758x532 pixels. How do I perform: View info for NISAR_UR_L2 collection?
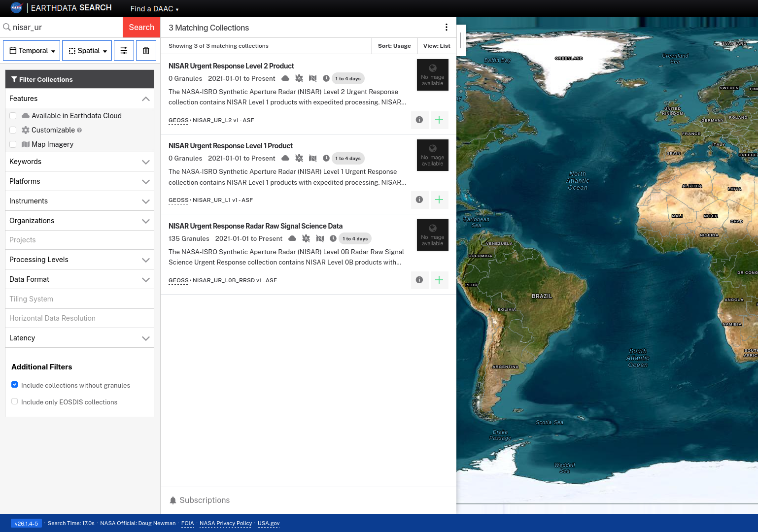coord(419,120)
